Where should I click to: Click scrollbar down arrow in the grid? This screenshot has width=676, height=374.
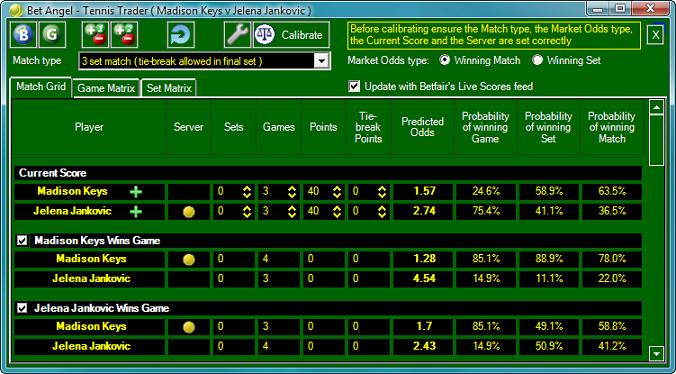[x=656, y=354]
